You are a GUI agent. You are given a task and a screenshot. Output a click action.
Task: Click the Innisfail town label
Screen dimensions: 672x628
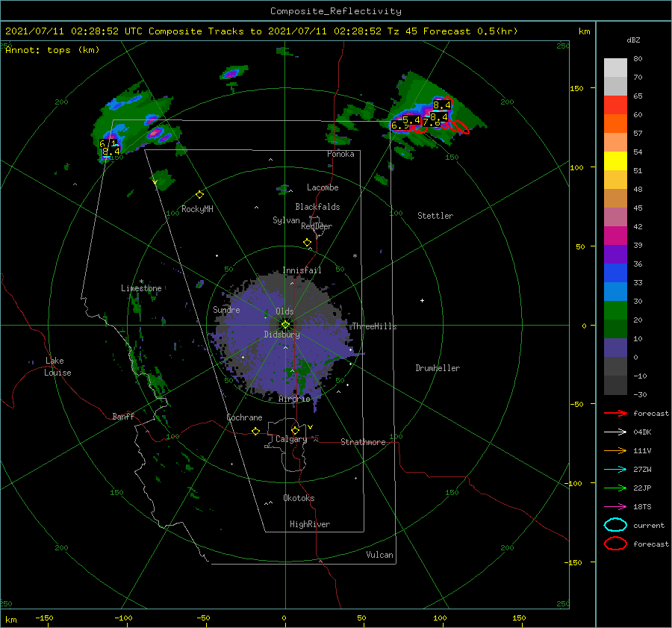[302, 270]
